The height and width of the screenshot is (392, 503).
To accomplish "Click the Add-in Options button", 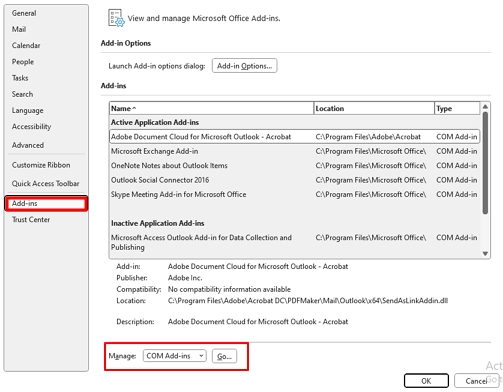I will [244, 66].
